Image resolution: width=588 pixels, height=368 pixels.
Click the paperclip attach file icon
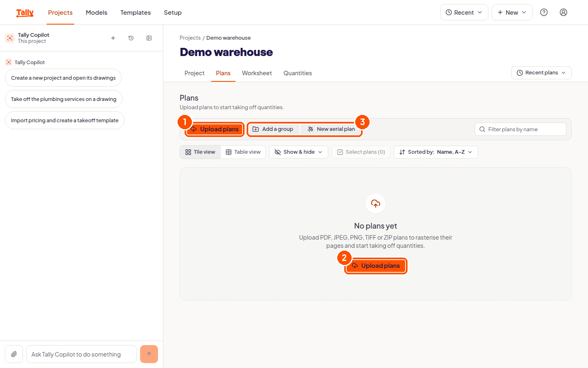point(14,354)
